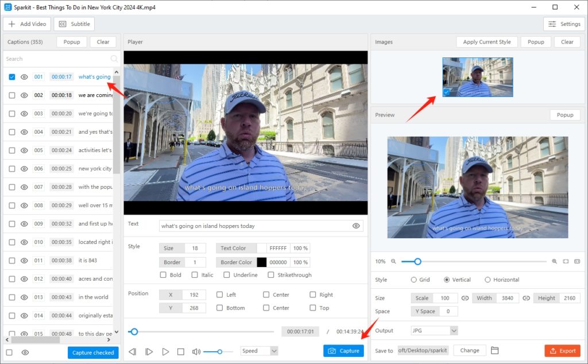The width and height of the screenshot is (588, 364).
Task: Click the play button in the player
Action: 165,351
